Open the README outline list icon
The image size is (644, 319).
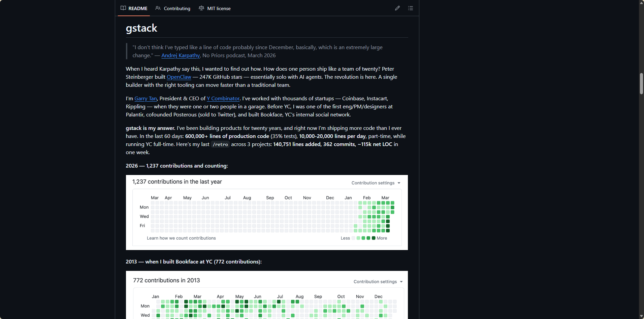tap(410, 8)
